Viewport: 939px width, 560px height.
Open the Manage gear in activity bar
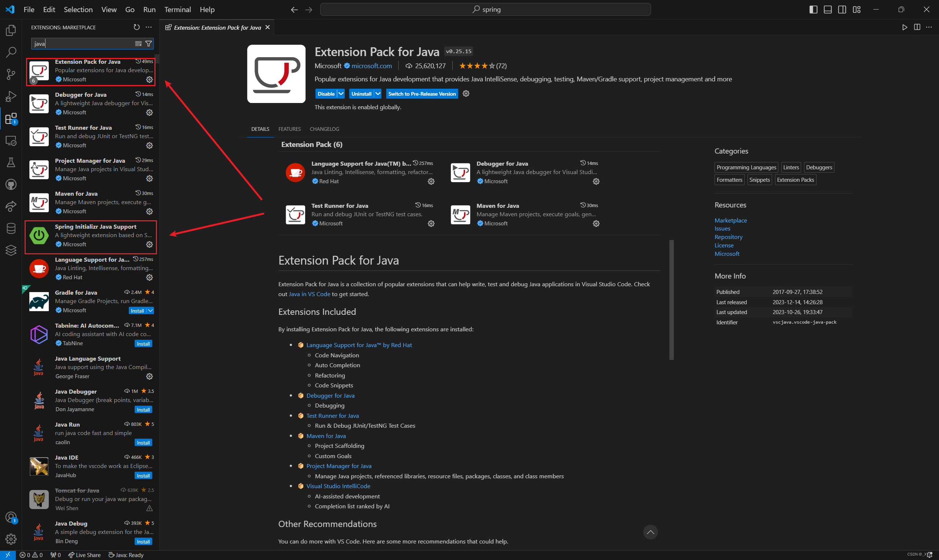coord(11,539)
